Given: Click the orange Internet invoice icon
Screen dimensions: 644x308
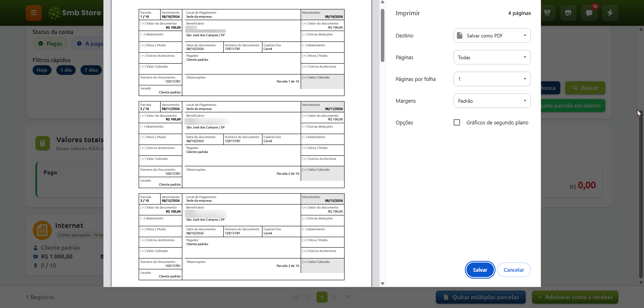Looking at the screenshot, I should click(42, 230).
